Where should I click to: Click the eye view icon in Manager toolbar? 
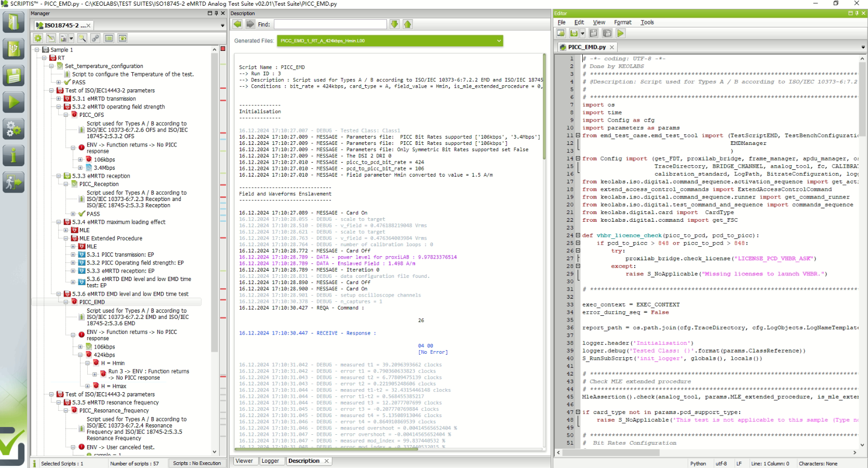point(123,38)
